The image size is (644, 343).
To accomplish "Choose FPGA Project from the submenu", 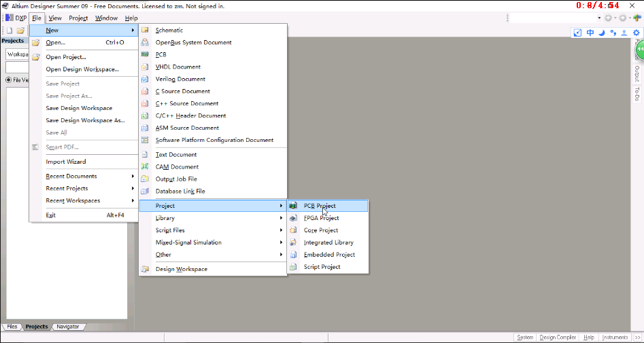I will pyautogui.click(x=328, y=218).
